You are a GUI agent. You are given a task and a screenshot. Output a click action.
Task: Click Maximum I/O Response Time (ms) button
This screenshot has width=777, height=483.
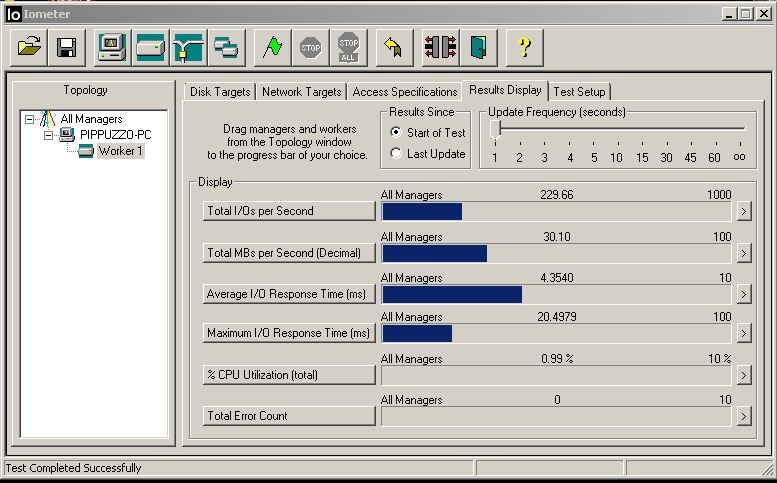(x=289, y=333)
